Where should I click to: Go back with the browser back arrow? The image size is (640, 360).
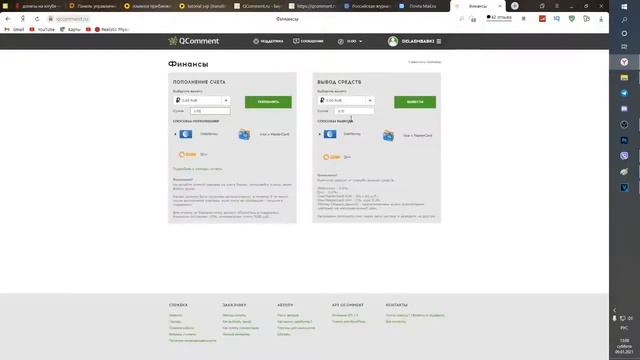coord(8,19)
